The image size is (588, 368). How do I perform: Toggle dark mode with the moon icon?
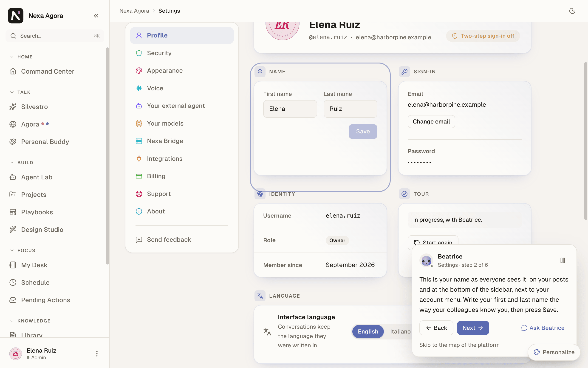pos(572,11)
